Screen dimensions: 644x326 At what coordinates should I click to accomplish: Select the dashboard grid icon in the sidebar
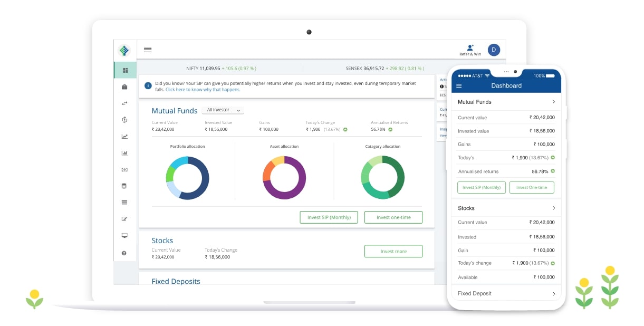point(125,70)
